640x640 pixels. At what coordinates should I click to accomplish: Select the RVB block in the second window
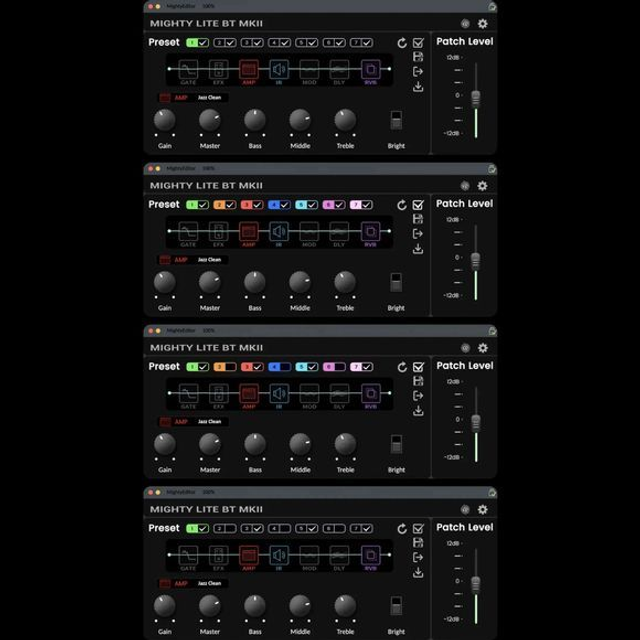(370, 231)
